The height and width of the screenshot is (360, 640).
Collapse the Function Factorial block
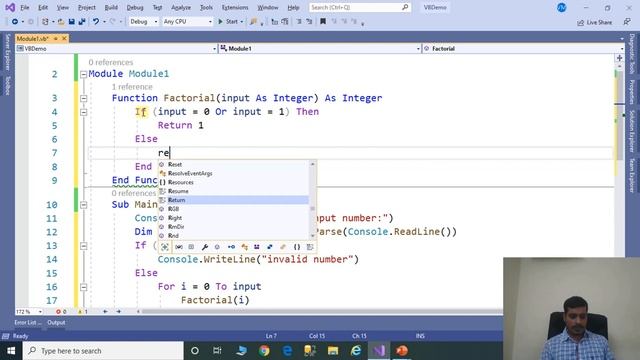pyautogui.click(x=84, y=98)
